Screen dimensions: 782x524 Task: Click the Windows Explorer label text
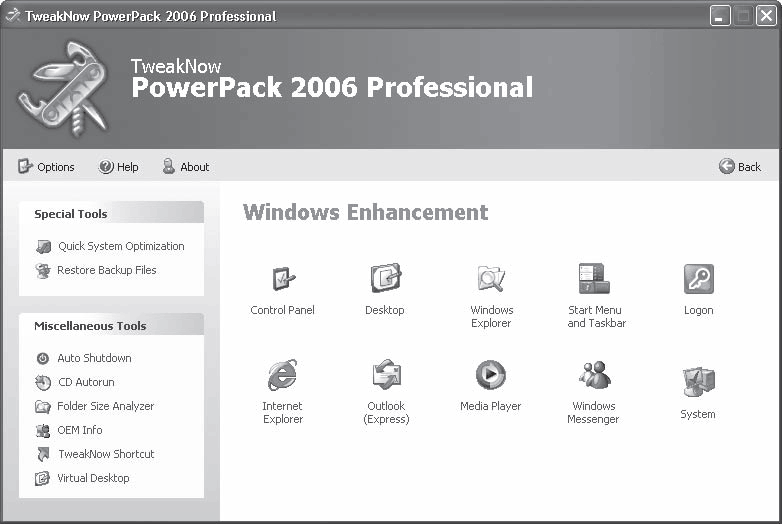[491, 317]
